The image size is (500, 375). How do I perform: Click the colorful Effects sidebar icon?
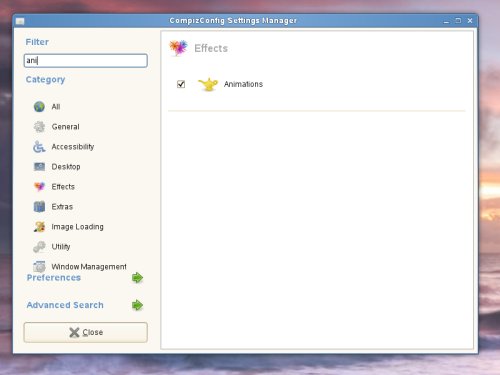[39, 187]
